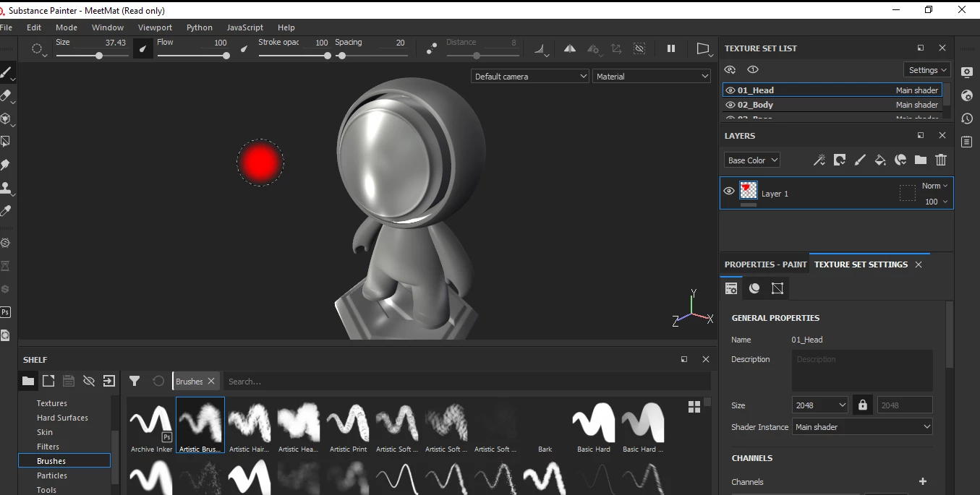980x495 pixels.
Task: Enable lazy mouse icon beside Distance
Action: coord(432,48)
